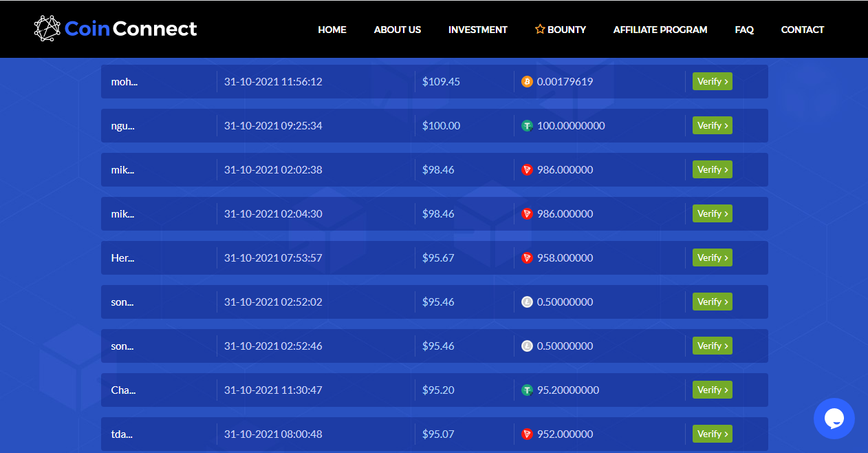Click the $95.20 amount
Image resolution: width=868 pixels, height=453 pixels.
[438, 390]
